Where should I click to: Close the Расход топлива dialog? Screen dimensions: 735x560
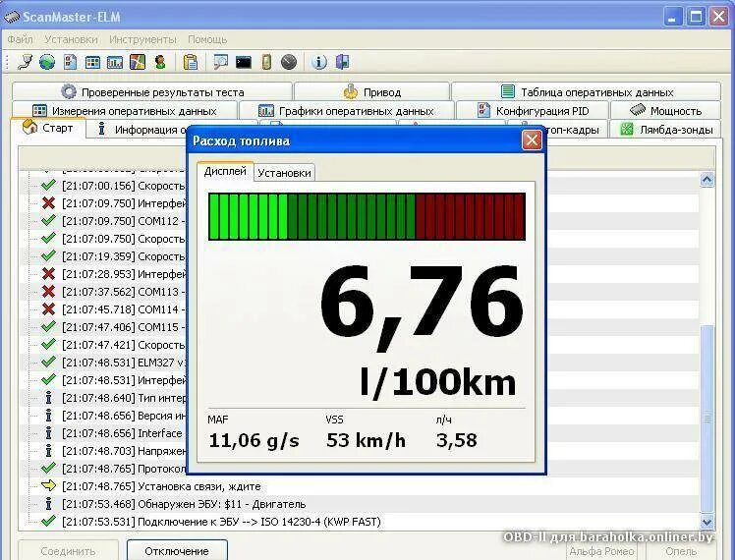click(532, 140)
